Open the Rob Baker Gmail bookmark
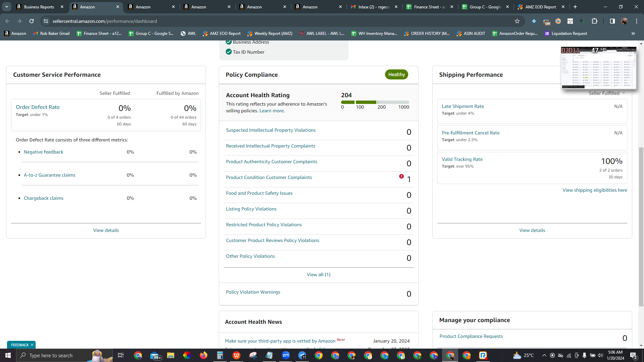The height and width of the screenshot is (362, 644). (51, 34)
